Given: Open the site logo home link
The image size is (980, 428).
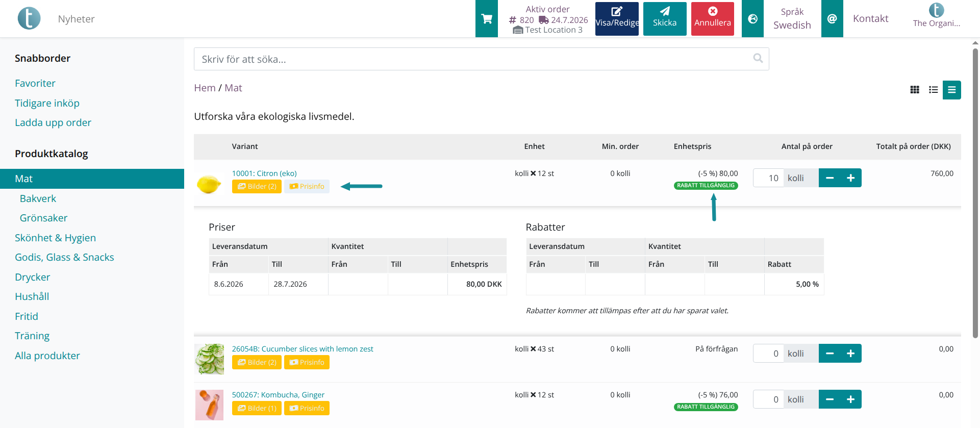Looking at the screenshot, I should pos(29,18).
